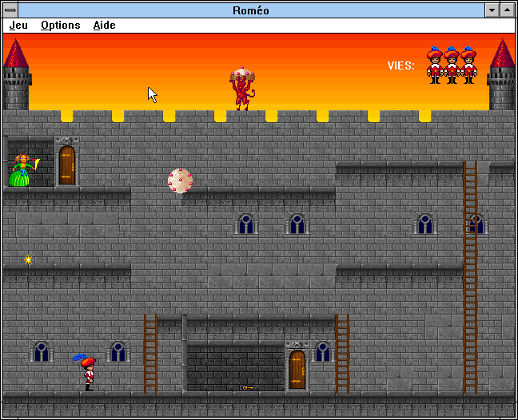Click the golden key on the floor
The width and height of the screenshot is (518, 420).
click(x=248, y=387)
